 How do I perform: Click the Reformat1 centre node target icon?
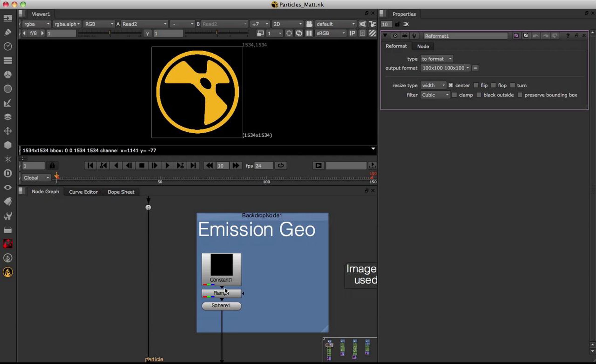click(395, 36)
